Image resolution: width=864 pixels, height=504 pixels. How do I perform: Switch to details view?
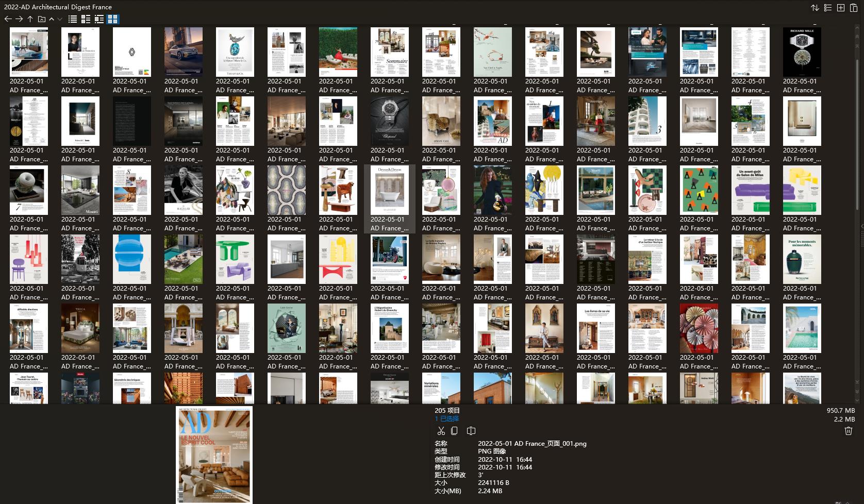(86, 19)
